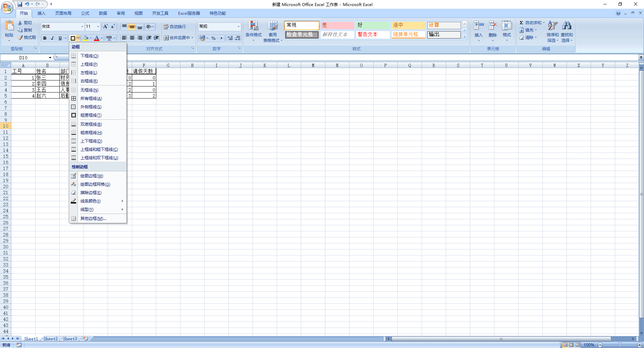
Task: Open the 开发工具 ribbon tab
Action: [x=160, y=13]
